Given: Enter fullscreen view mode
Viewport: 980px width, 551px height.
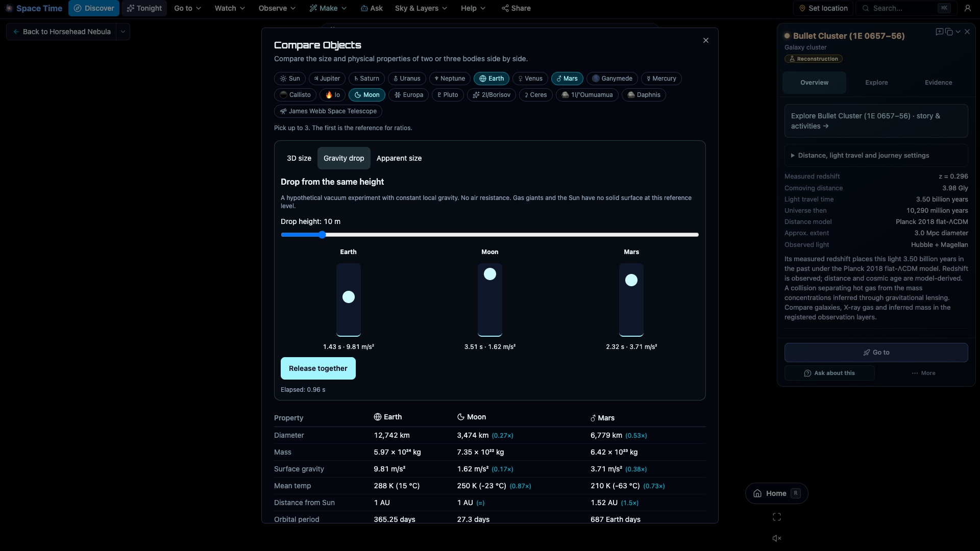Looking at the screenshot, I should click(777, 517).
